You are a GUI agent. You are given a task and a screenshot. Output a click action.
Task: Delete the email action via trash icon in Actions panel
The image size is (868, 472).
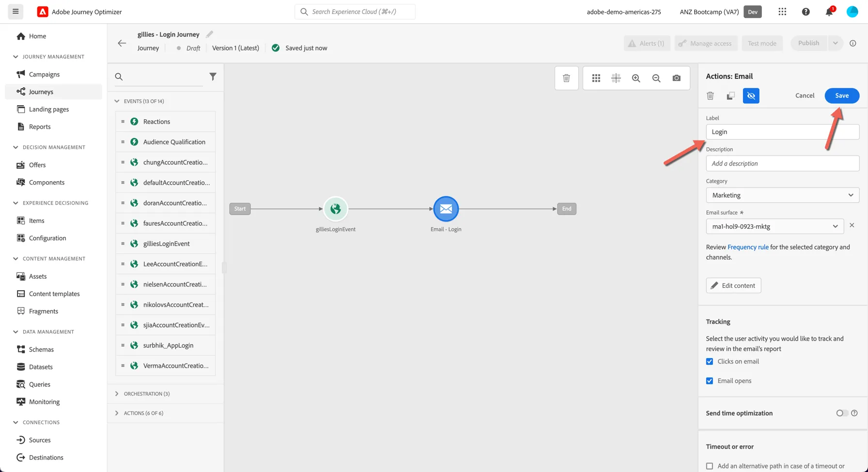(x=710, y=96)
